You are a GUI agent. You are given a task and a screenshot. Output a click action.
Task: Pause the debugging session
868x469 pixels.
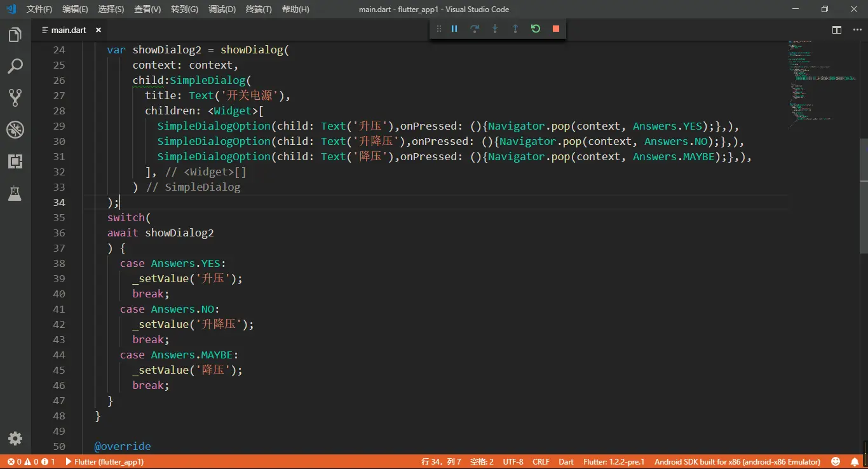(x=454, y=29)
